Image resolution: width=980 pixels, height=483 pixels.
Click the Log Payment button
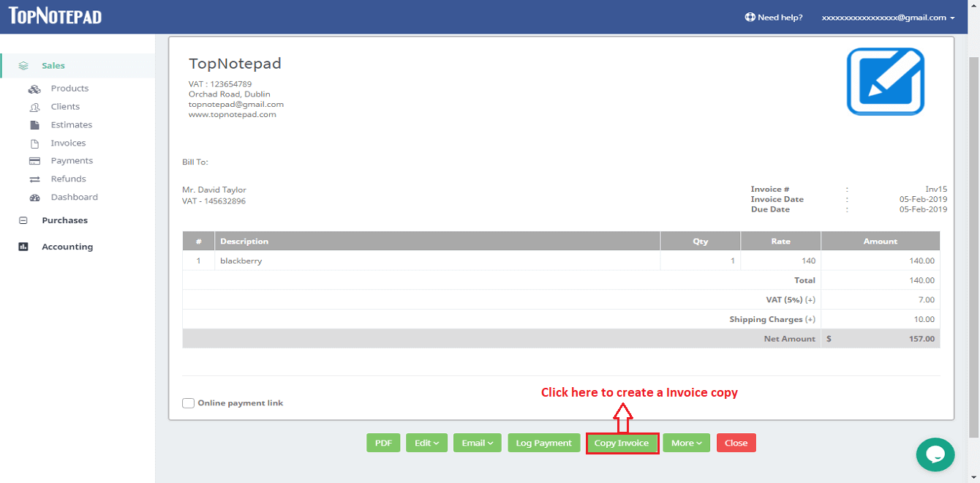pyautogui.click(x=543, y=443)
